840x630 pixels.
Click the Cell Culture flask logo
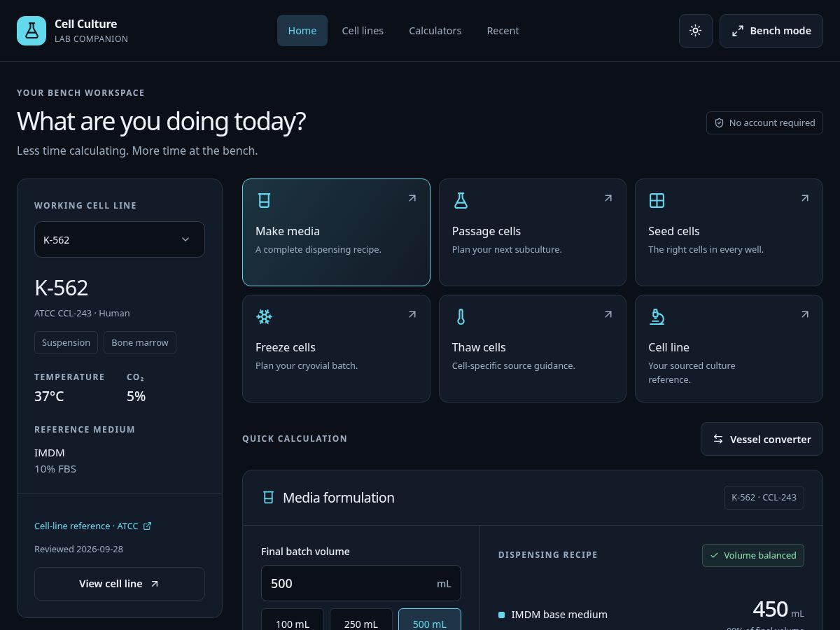pos(31,31)
